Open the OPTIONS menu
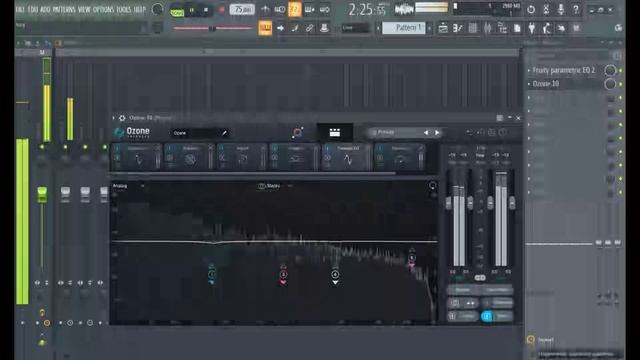Screen dimensions: 640x360 tap(104, 9)
